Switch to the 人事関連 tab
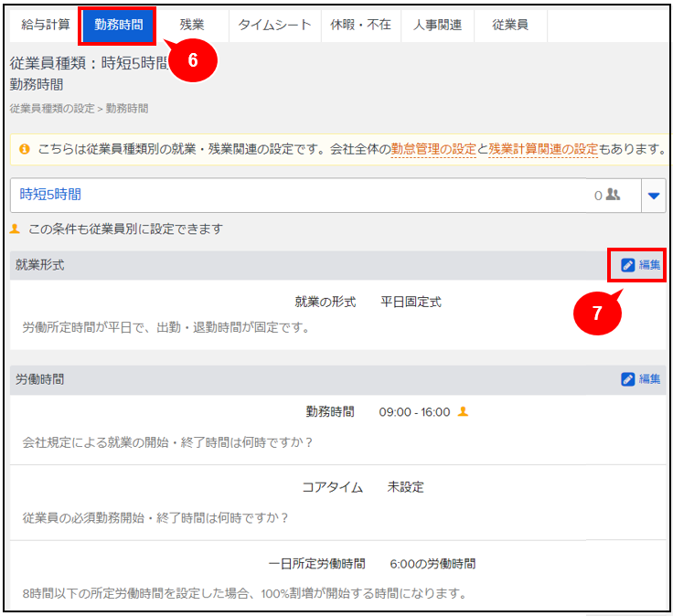Image resolution: width=673 pixels, height=616 pixels. (436, 25)
